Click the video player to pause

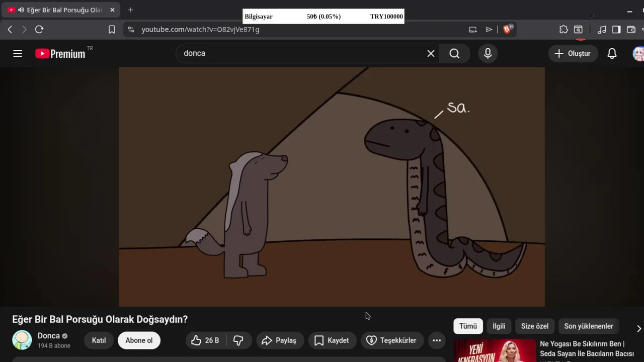[332, 187]
